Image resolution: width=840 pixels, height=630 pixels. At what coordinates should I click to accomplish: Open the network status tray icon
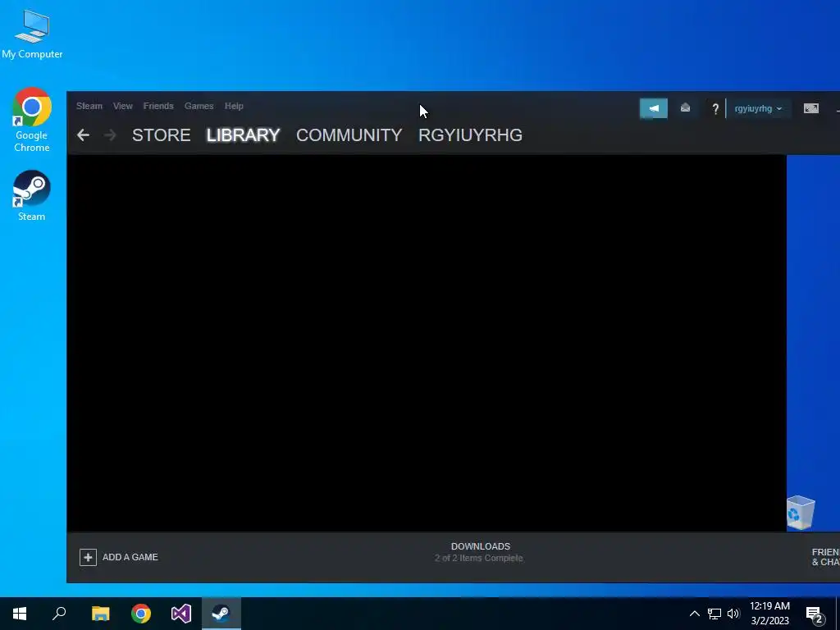click(714, 614)
